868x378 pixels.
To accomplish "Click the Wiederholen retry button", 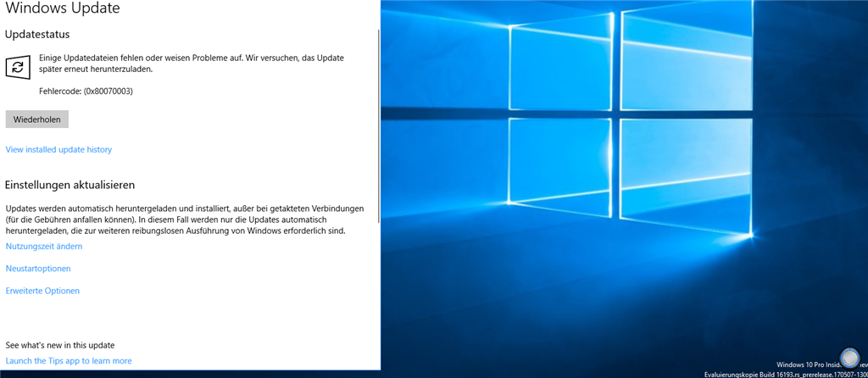I will pos(37,120).
